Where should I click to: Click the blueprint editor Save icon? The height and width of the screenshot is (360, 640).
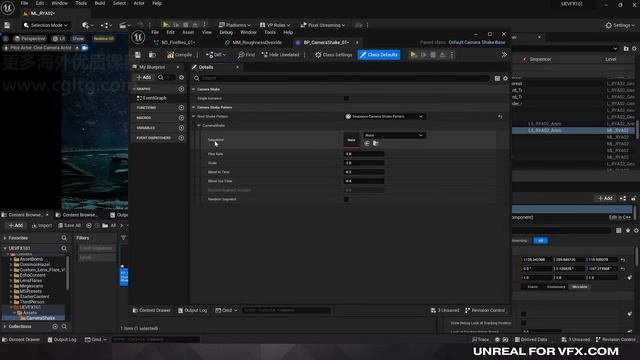[138, 55]
